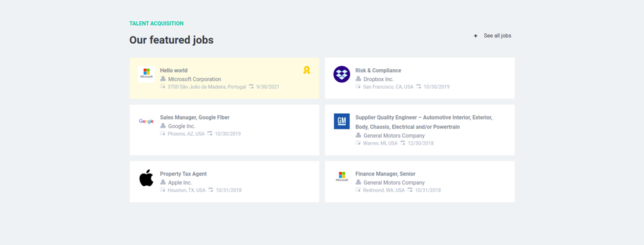
Task: Open the Property Tax Agent job
Action: [x=184, y=174]
